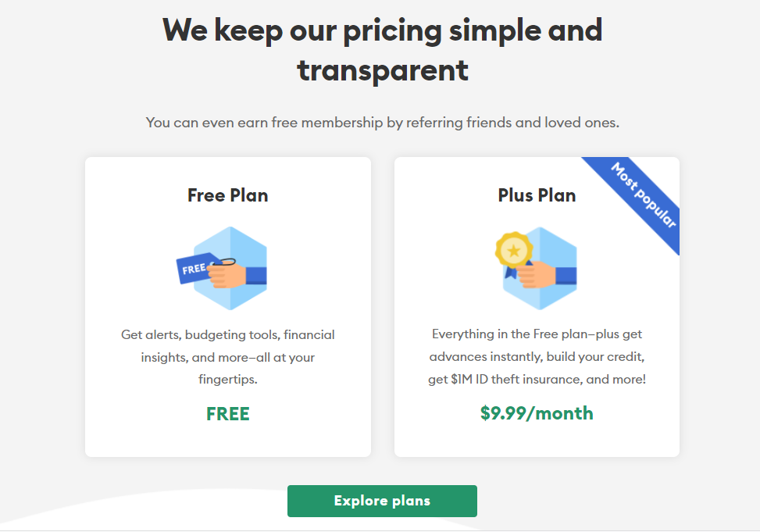Click the $9.99/month price text
This screenshot has width=760, height=532.
(x=537, y=412)
